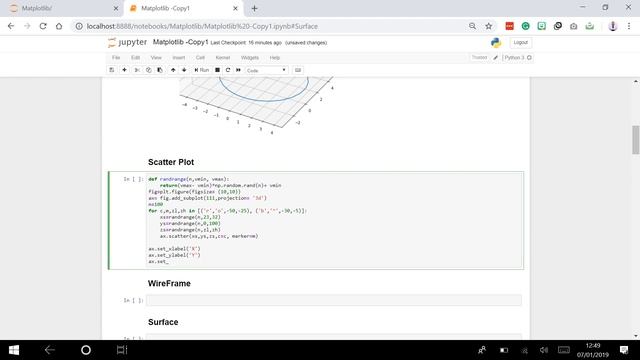Insert a cell below with plus icon

tap(124, 70)
